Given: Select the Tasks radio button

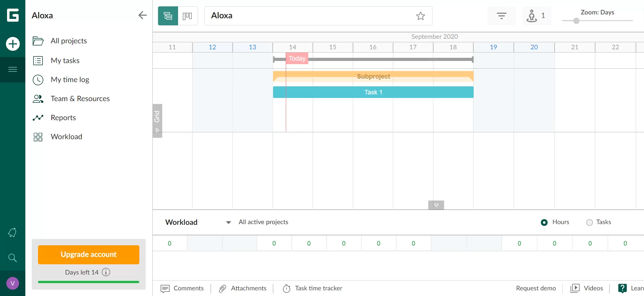Looking at the screenshot, I should 589,222.
